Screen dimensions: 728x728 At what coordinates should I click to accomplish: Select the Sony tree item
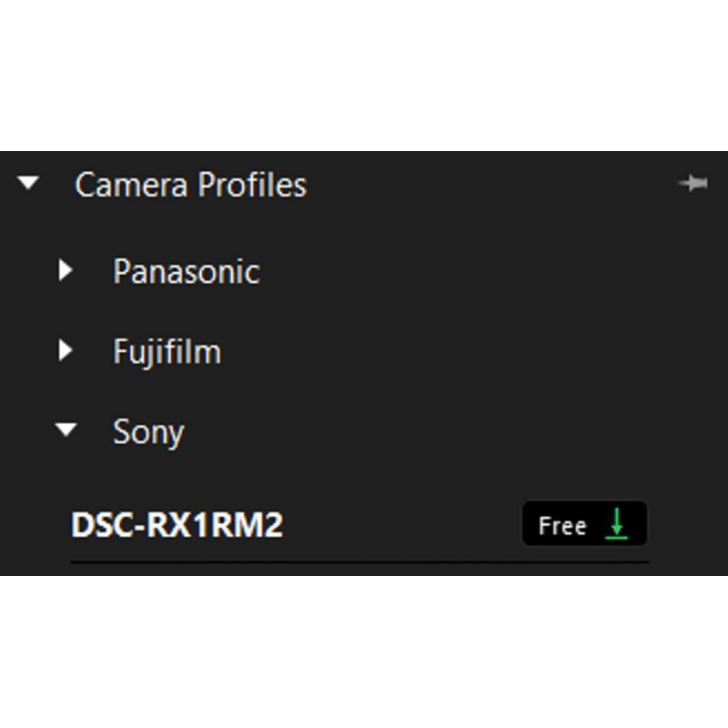(x=147, y=431)
